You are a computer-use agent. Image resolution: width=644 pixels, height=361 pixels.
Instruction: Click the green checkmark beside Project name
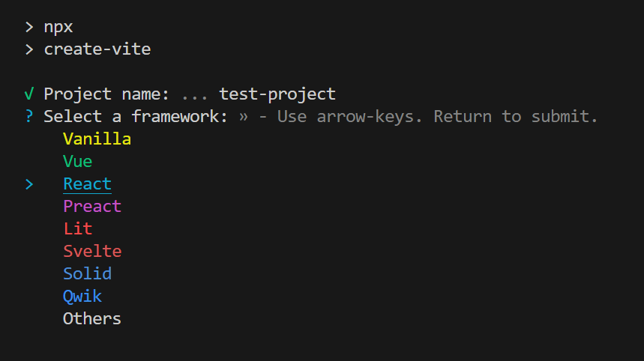[x=29, y=94]
